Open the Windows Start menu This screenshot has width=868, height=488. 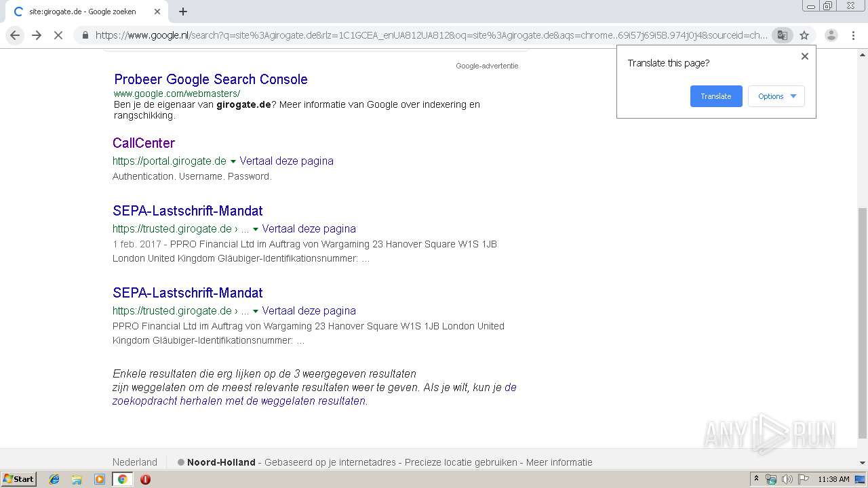[18, 479]
